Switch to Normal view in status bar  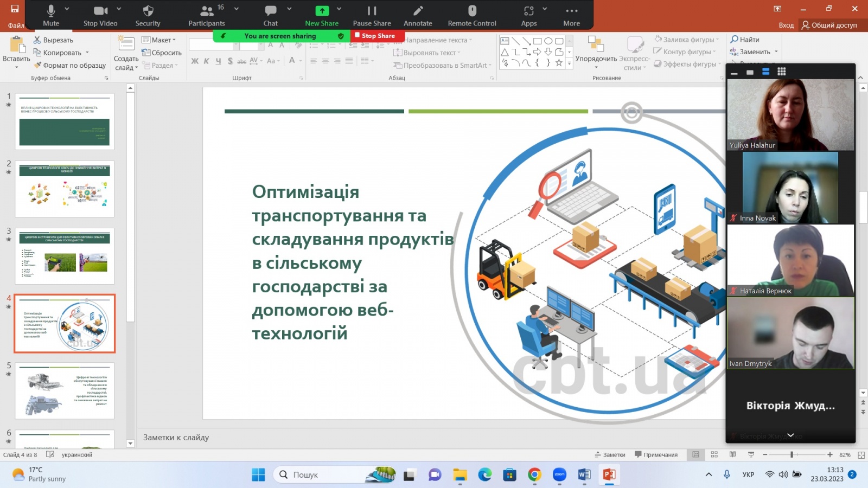pos(695,455)
